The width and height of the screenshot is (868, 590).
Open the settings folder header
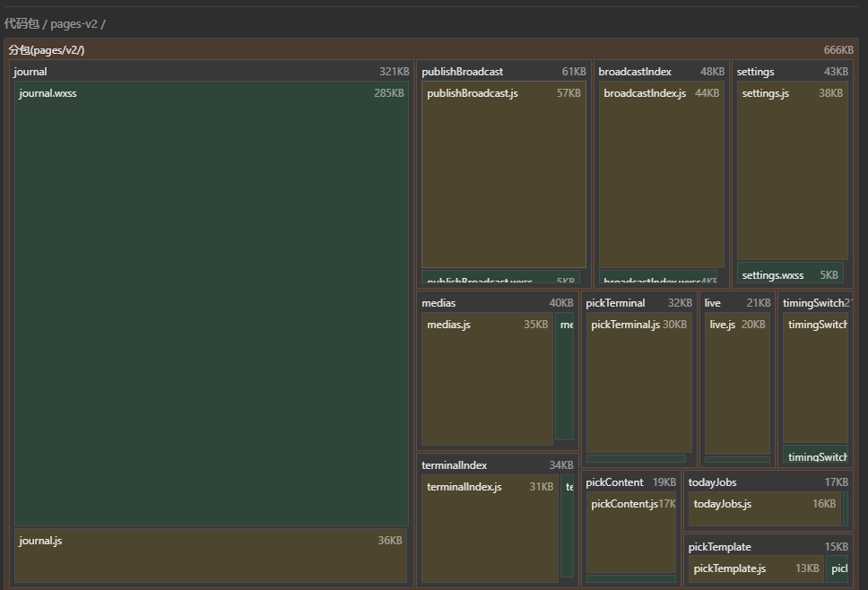(x=792, y=72)
